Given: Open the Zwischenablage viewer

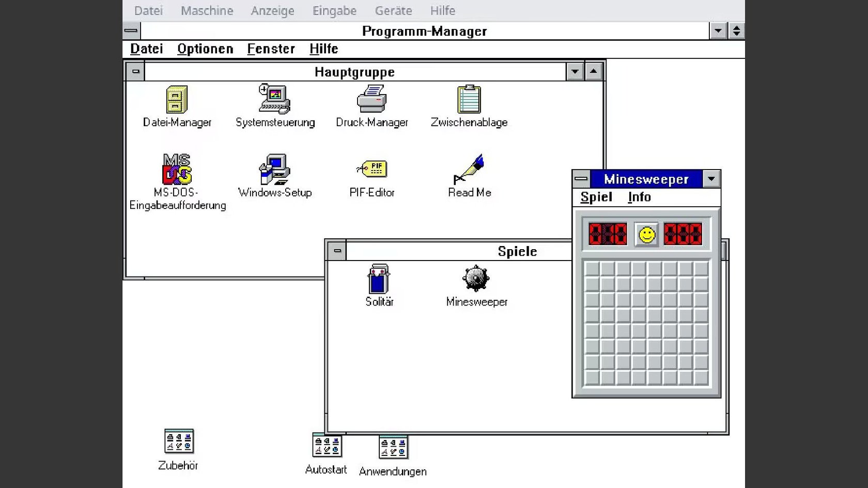Looking at the screenshot, I should point(468,99).
